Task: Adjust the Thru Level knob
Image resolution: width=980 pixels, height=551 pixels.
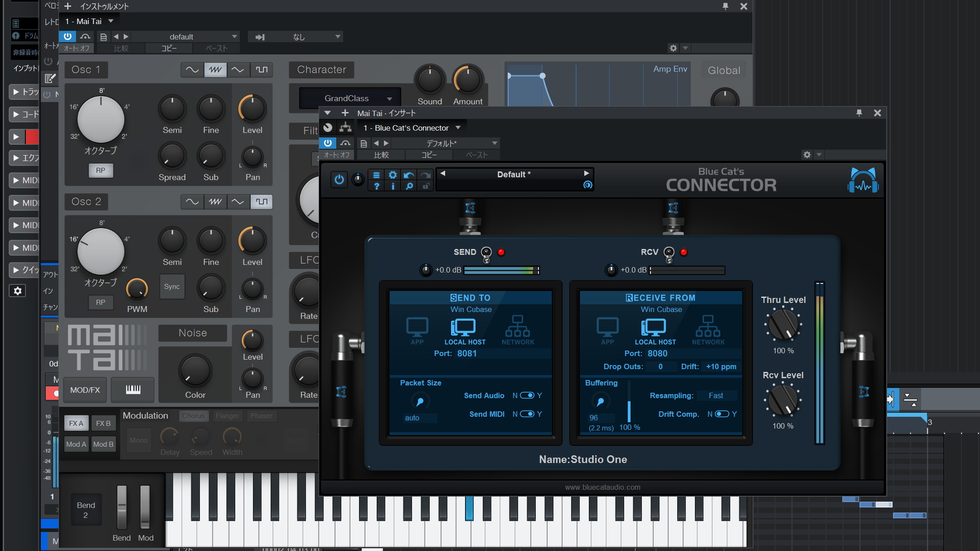Action: (x=783, y=325)
